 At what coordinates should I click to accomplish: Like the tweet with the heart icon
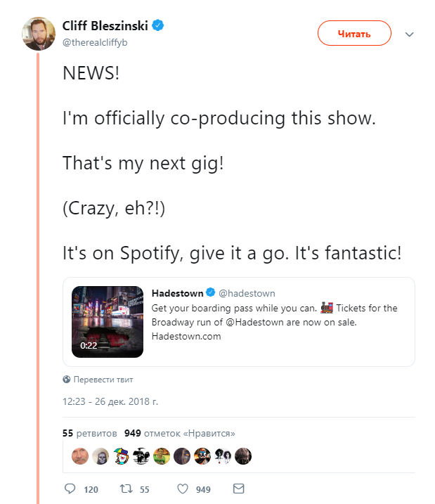click(183, 489)
